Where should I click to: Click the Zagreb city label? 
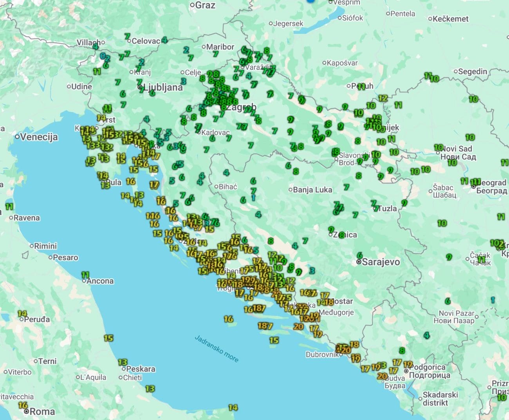(241, 107)
